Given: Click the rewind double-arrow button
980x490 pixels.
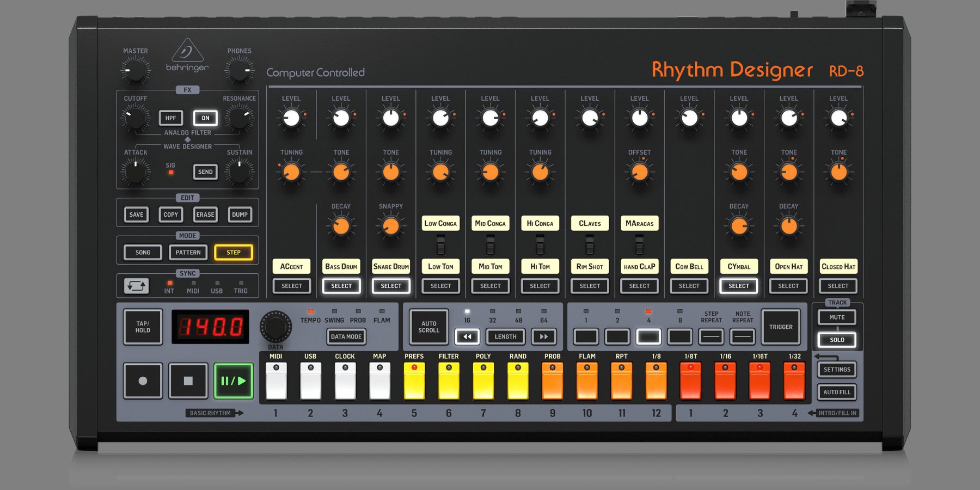Looking at the screenshot, I should pos(467,336).
